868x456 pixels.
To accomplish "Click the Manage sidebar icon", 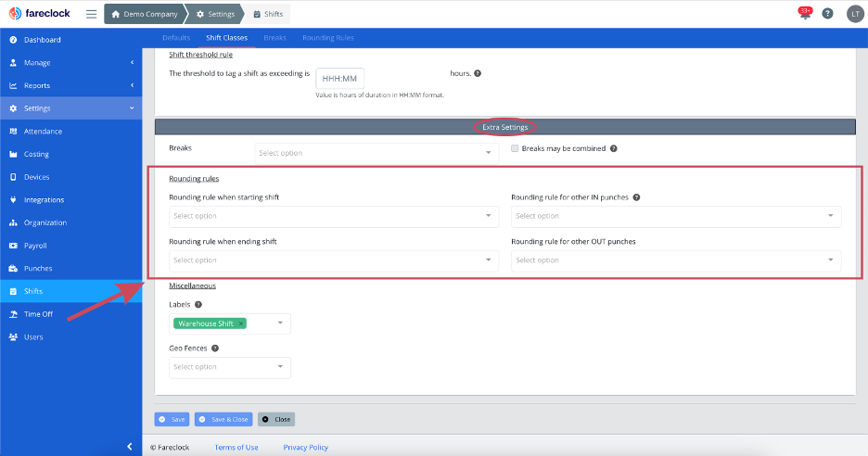I will (13, 62).
